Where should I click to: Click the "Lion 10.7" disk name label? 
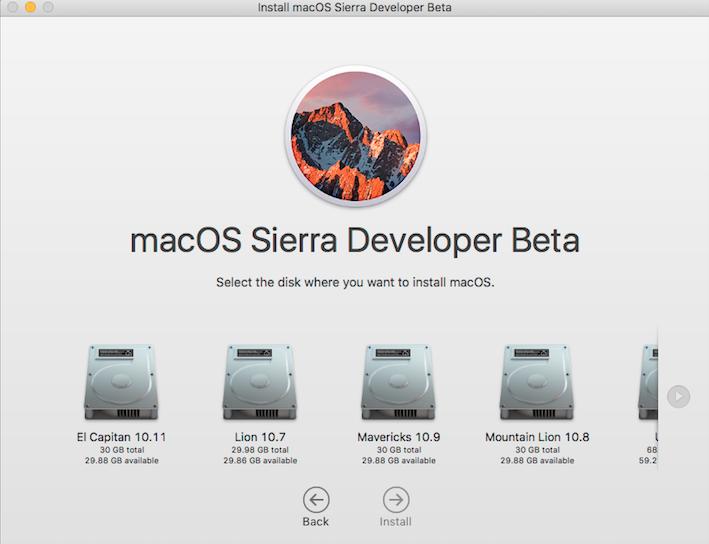point(259,437)
